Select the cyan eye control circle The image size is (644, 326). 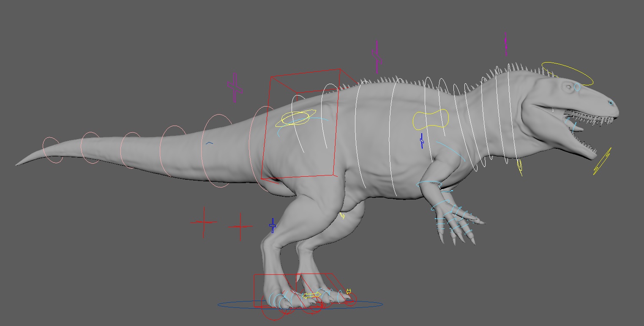pos(577,88)
